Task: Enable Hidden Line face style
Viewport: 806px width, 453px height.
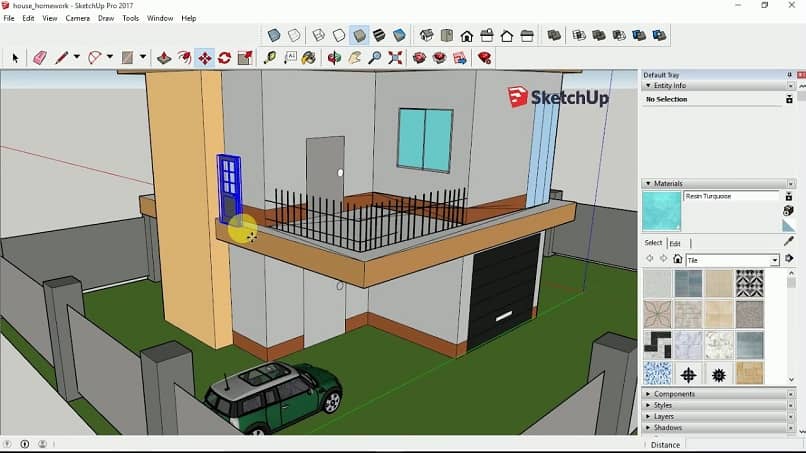Action: [x=339, y=35]
